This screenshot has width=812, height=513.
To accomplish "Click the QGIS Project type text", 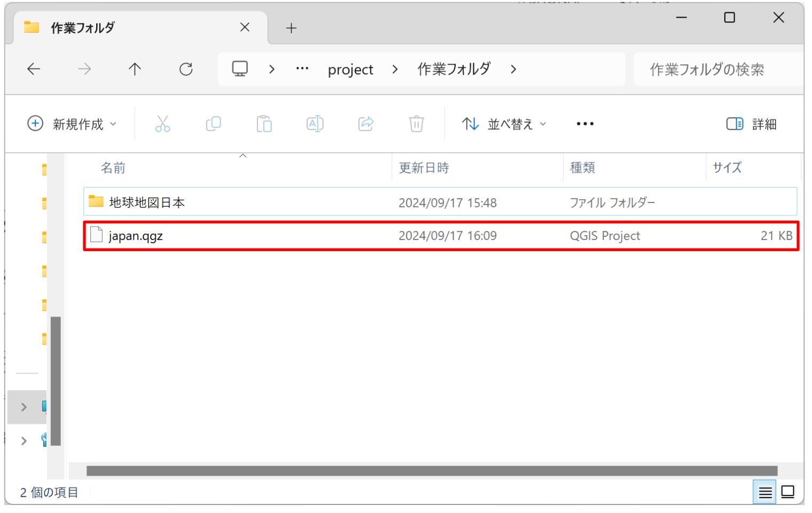I will pyautogui.click(x=605, y=236).
